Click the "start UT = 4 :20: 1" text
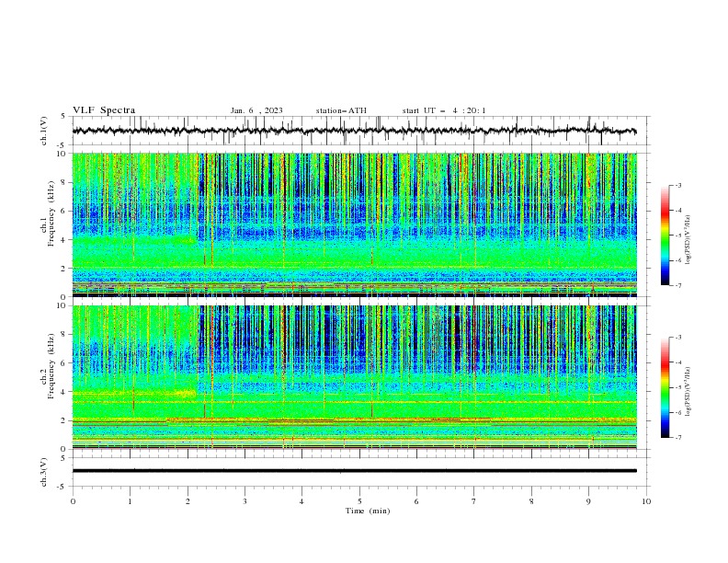 (444, 110)
